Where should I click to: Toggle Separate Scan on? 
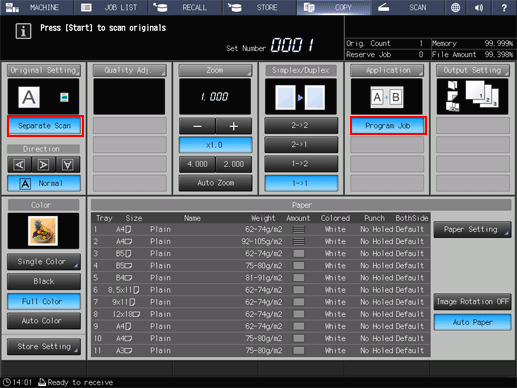pyautogui.click(x=45, y=126)
